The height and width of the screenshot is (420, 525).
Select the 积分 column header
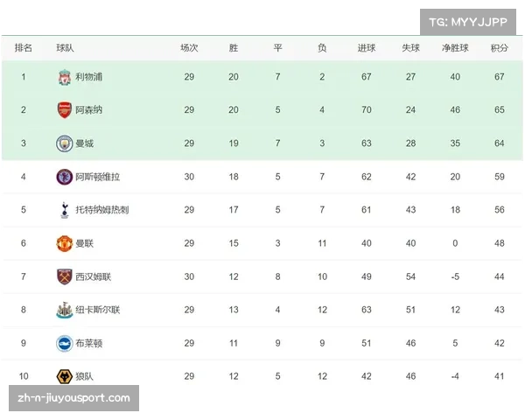[500, 48]
